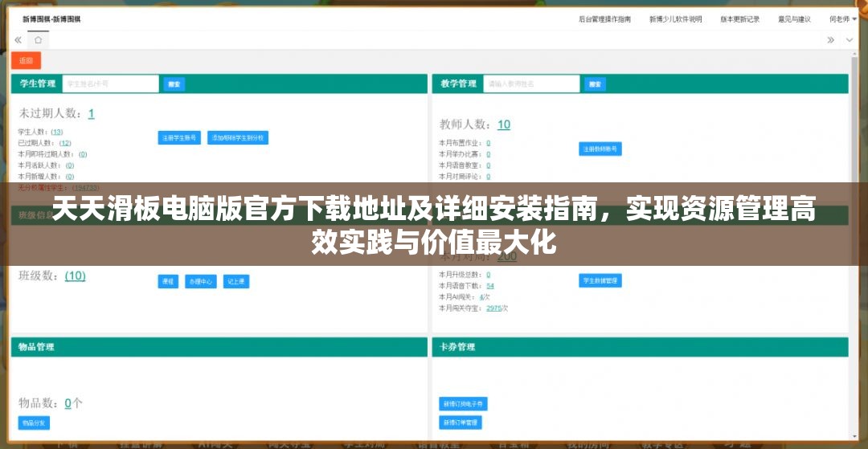Click the 学生管理 panel header
Viewport: 868px width, 449px height.
[219, 84]
